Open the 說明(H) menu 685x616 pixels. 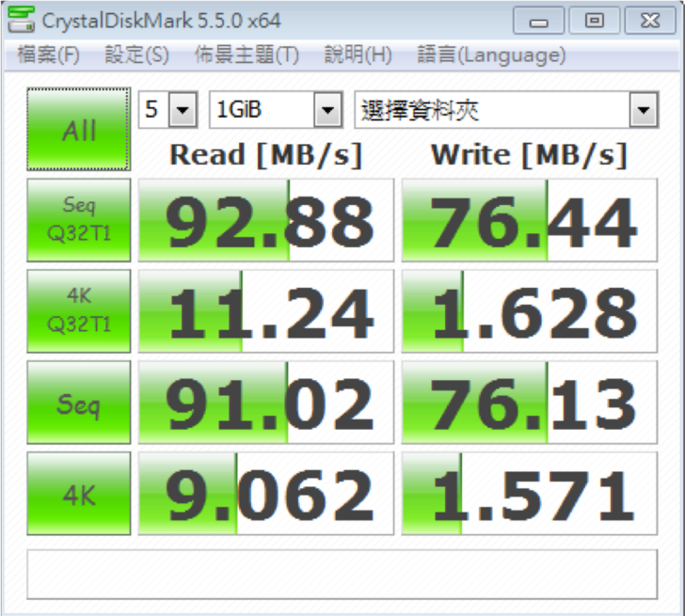(x=358, y=55)
